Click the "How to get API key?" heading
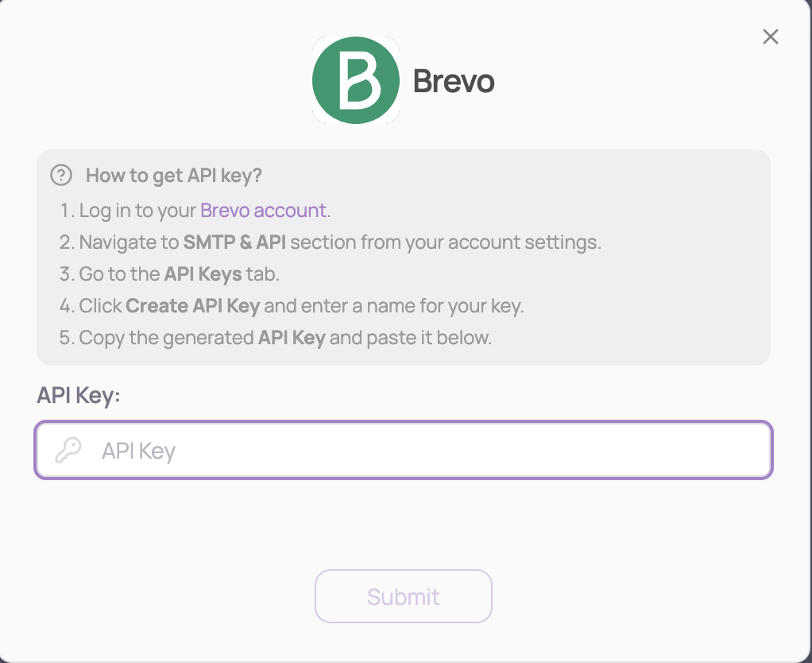Image resolution: width=812 pixels, height=663 pixels. pyautogui.click(x=173, y=176)
